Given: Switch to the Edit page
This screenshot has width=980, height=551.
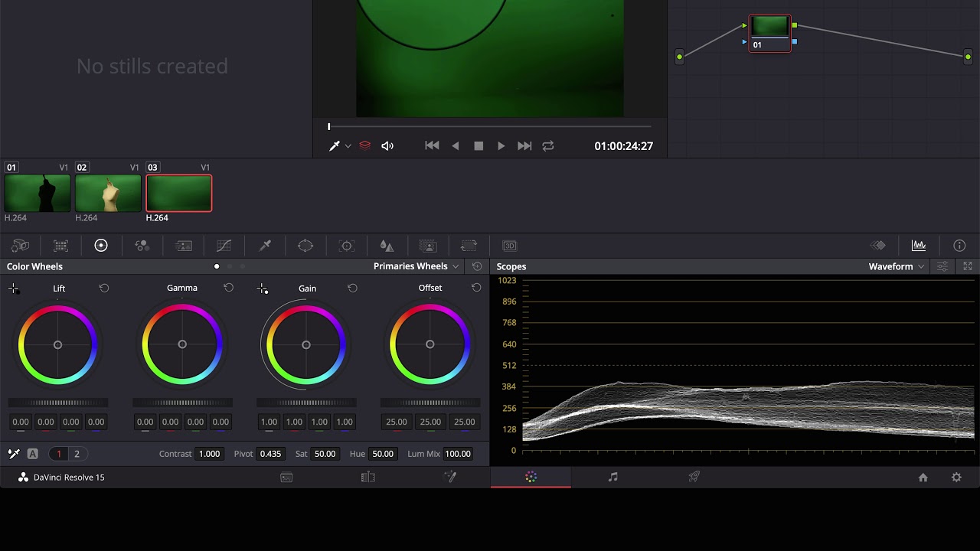Looking at the screenshot, I should click(368, 477).
